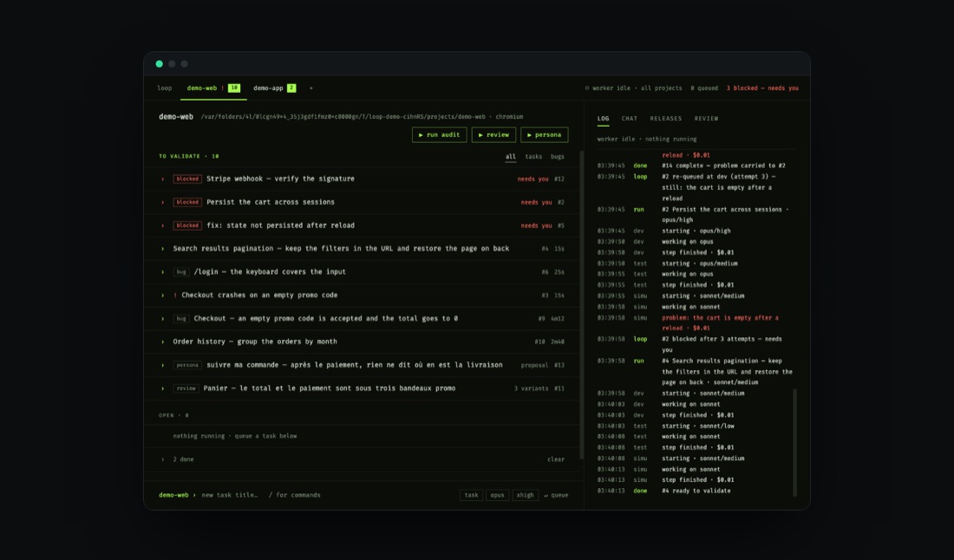The image size is (954, 560).
Task: Click the bug badge on /login keyboard row
Action: [181, 272]
